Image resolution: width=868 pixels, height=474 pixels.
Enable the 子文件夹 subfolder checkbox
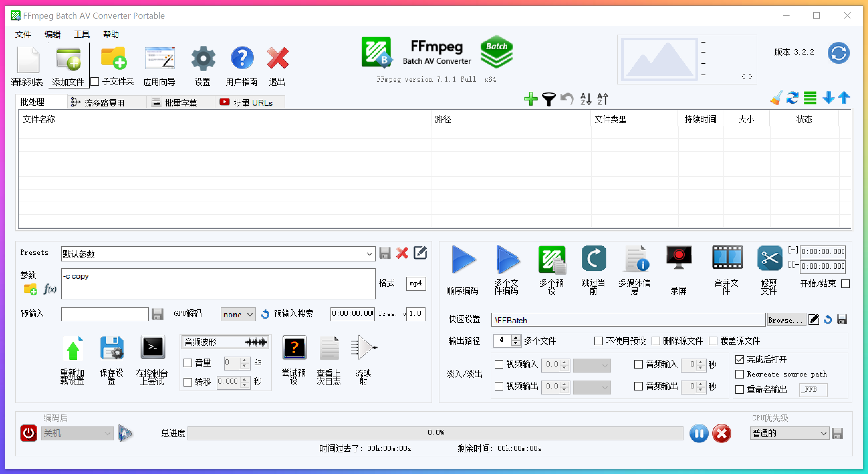[95, 81]
